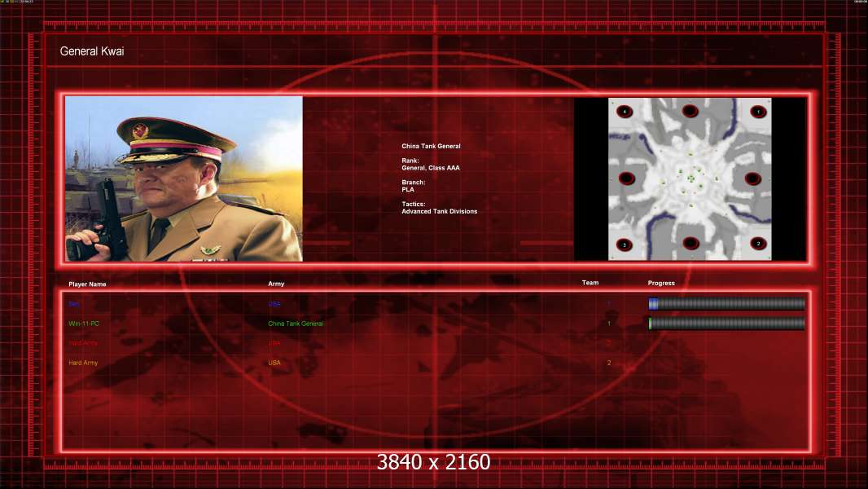Image resolution: width=868 pixels, height=489 pixels.
Task: Select start position 2 on the map
Action: [x=758, y=243]
